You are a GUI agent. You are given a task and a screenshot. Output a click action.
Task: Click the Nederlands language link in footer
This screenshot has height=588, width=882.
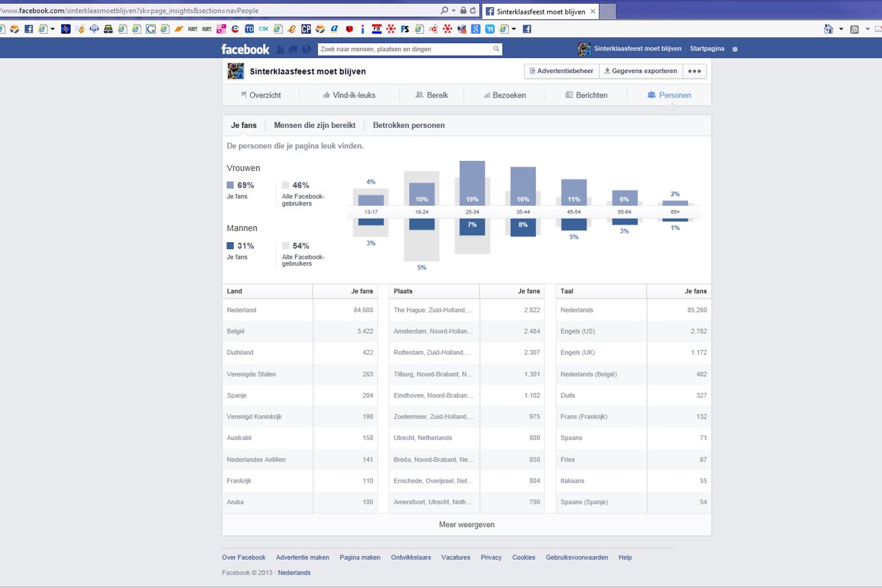(294, 573)
